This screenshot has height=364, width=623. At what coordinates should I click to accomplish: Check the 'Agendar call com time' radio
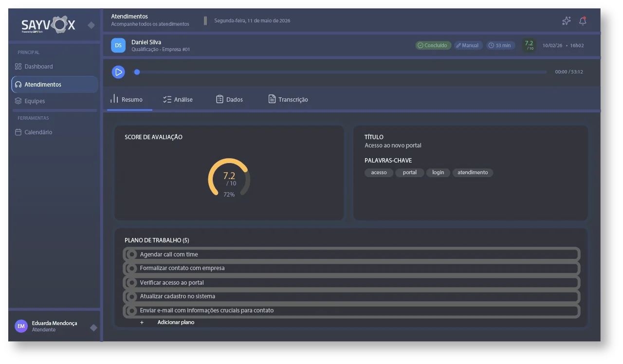(131, 254)
